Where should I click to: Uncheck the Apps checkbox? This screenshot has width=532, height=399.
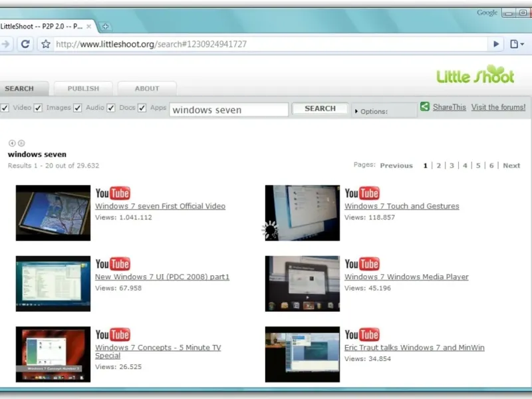click(x=142, y=108)
